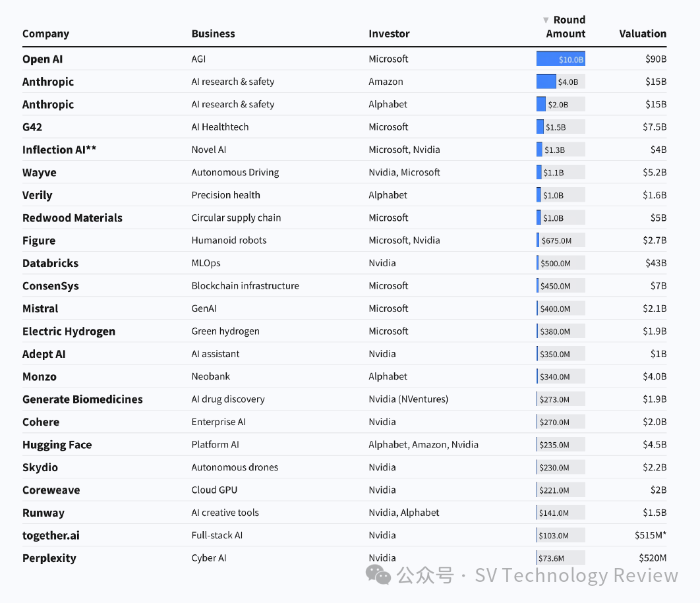Select the together.ai company name

pyautogui.click(x=51, y=536)
